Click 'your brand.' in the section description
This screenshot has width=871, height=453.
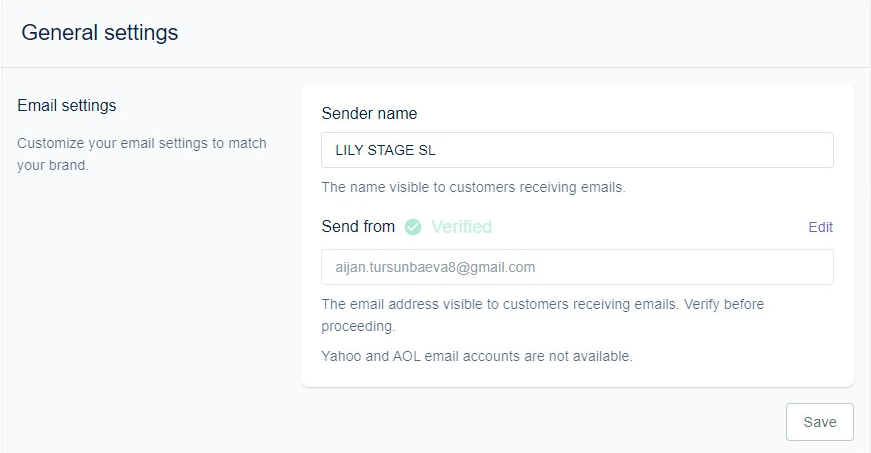(53, 165)
